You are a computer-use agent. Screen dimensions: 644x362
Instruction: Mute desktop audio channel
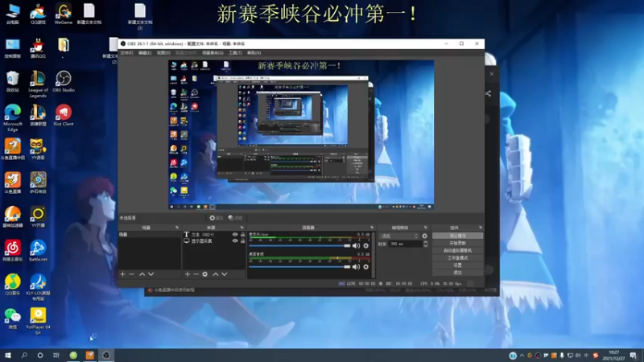coord(356,267)
